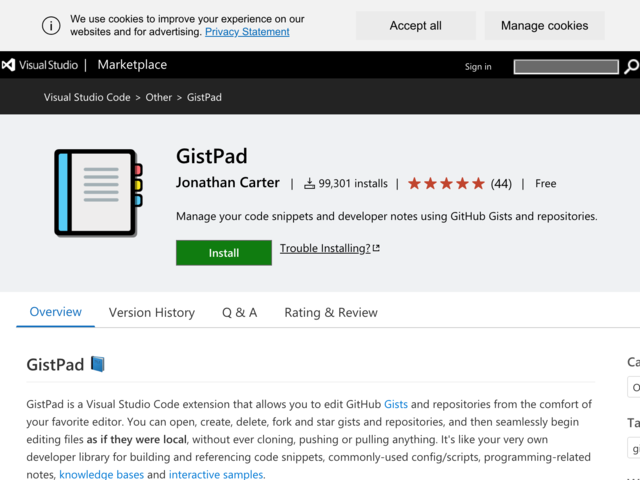Go to Visual Studio Code breadcrumb

pyautogui.click(x=87, y=98)
